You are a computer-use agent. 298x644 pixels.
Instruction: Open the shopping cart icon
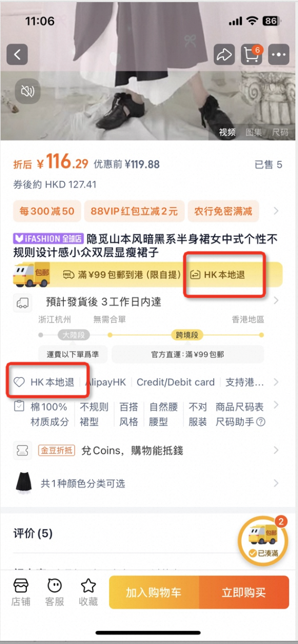pyautogui.click(x=251, y=54)
